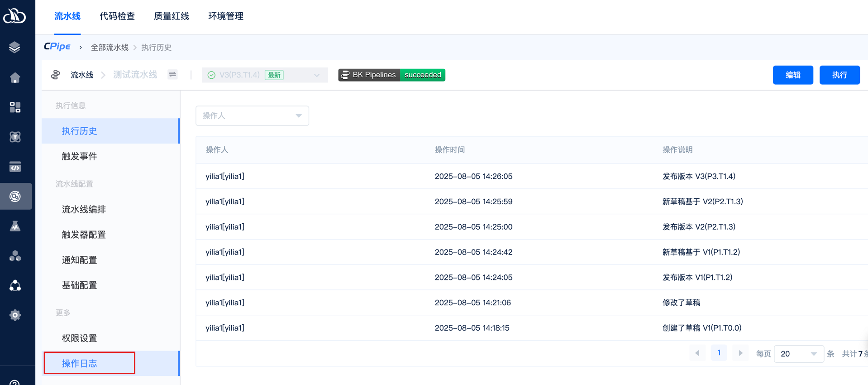Open the code repository sidebar icon

tap(15, 167)
